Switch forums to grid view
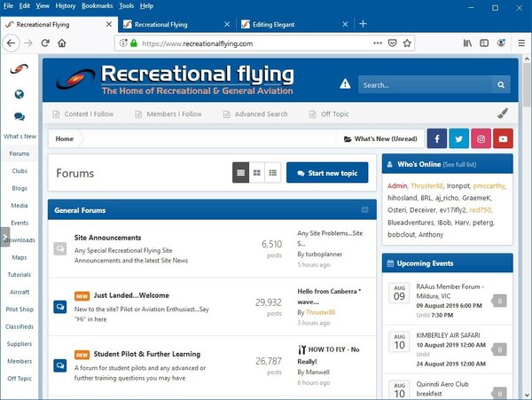 257,172
